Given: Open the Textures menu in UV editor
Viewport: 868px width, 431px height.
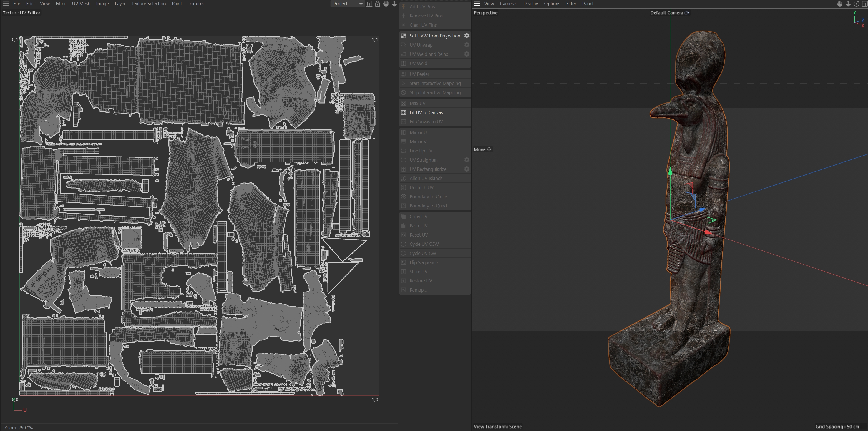Looking at the screenshot, I should [196, 4].
